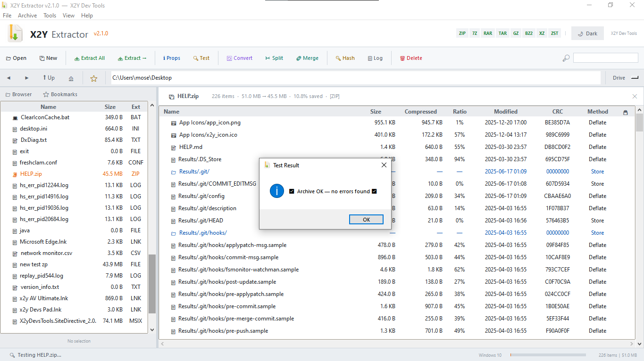
Task: Launch the Convert tool
Action: pyautogui.click(x=239, y=58)
